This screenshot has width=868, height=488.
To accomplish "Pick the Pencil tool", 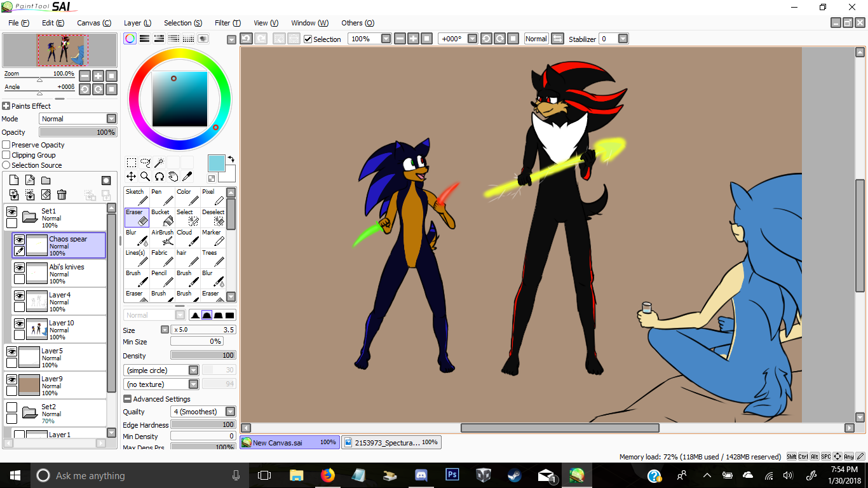I will tap(162, 278).
